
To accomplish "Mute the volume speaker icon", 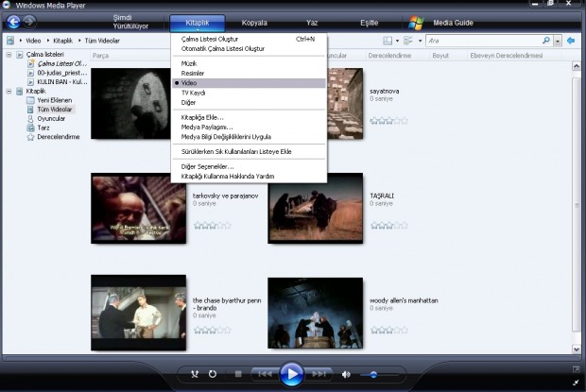I will [x=346, y=374].
